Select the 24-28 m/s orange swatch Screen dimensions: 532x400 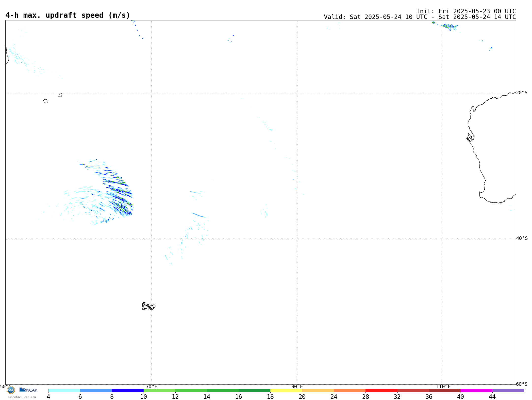click(349, 390)
